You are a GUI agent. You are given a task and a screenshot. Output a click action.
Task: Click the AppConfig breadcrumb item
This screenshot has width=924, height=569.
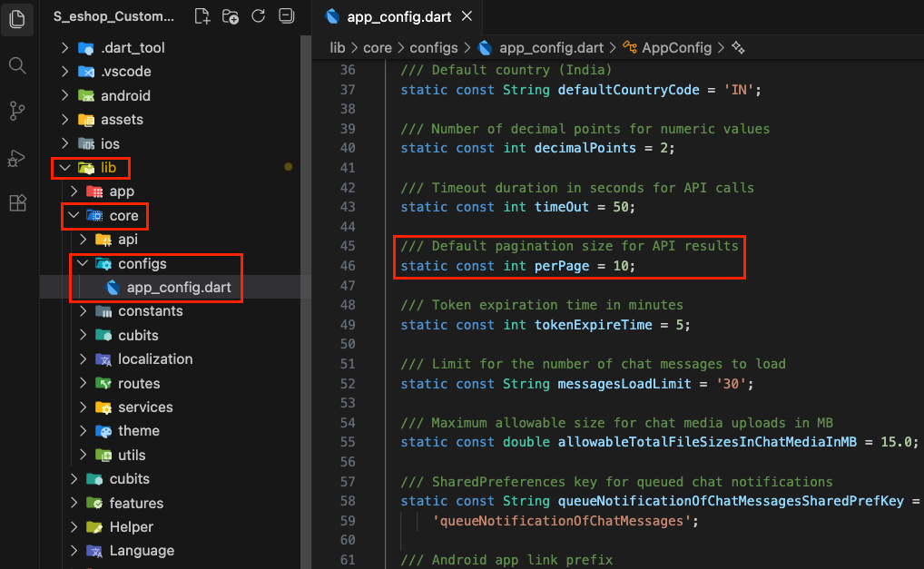[676, 47]
